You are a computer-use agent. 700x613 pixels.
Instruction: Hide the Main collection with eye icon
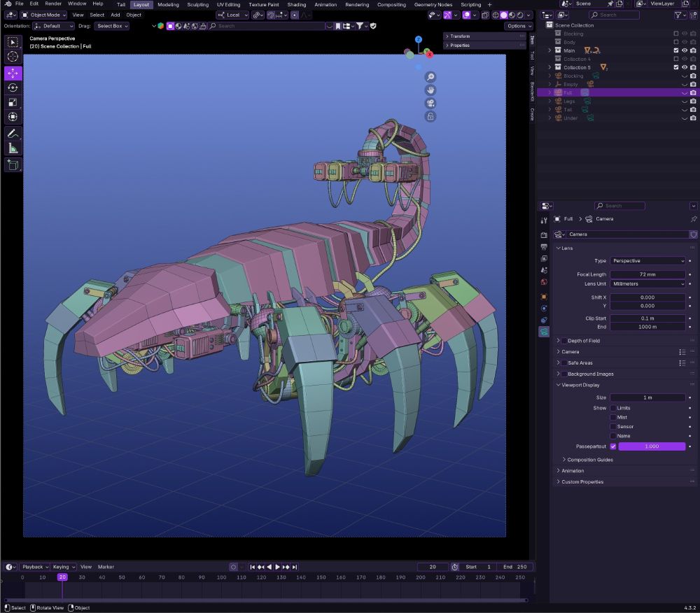click(x=685, y=50)
